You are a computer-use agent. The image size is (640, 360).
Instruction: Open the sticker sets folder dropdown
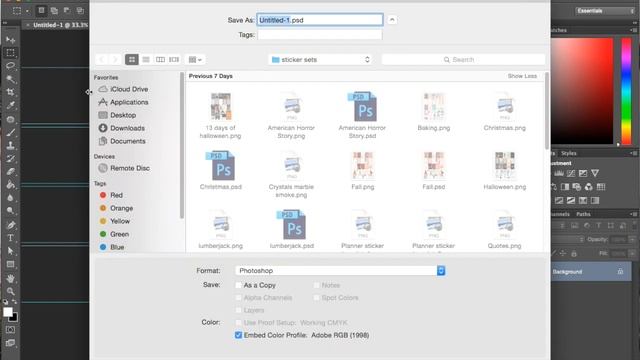point(320,60)
